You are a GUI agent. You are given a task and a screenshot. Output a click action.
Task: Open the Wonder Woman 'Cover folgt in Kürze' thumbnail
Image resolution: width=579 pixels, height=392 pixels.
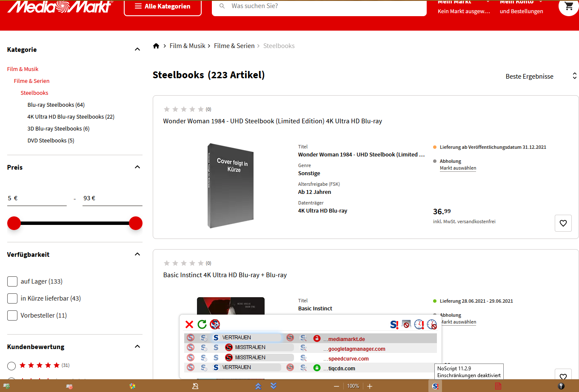tap(231, 185)
